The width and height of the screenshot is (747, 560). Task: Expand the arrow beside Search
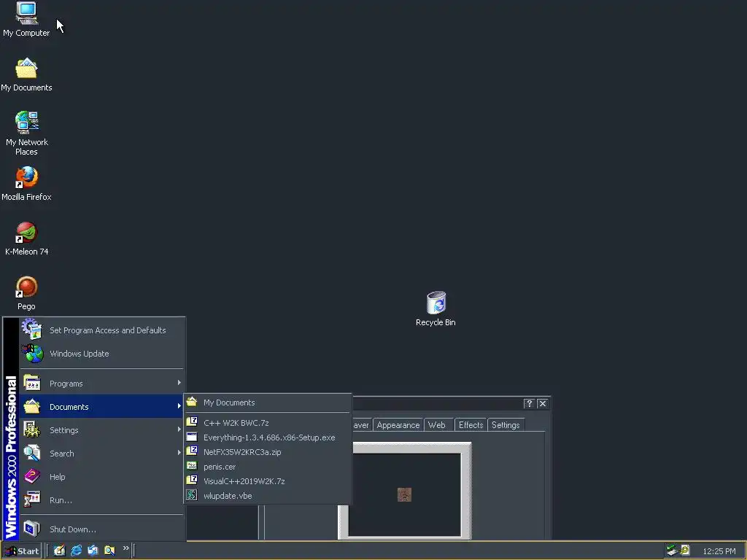179,453
